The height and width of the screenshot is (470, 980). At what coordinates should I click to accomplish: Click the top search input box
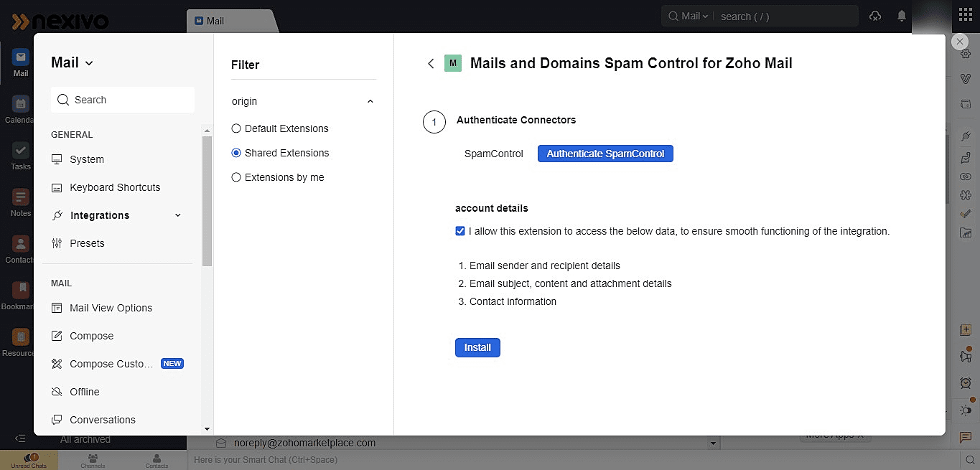coord(785,16)
